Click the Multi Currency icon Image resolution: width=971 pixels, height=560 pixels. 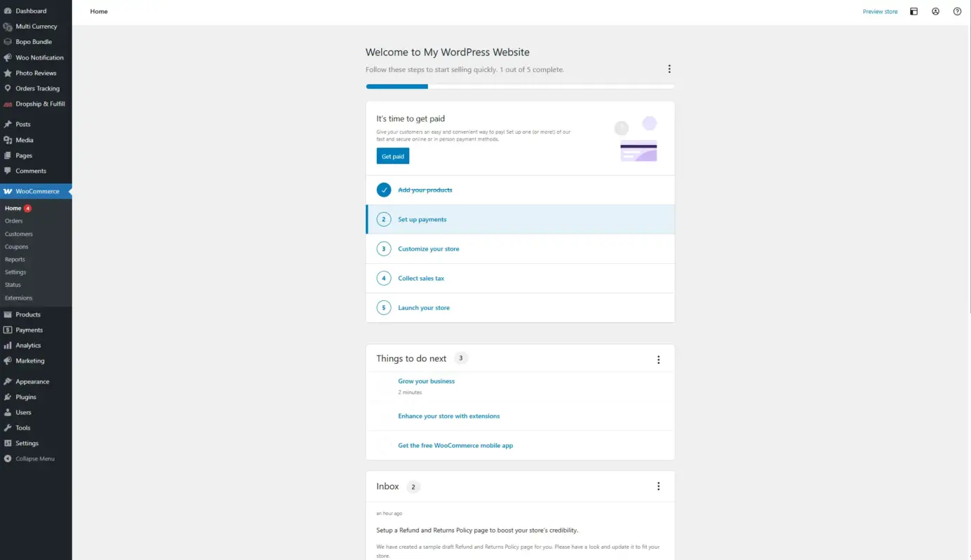(8, 27)
